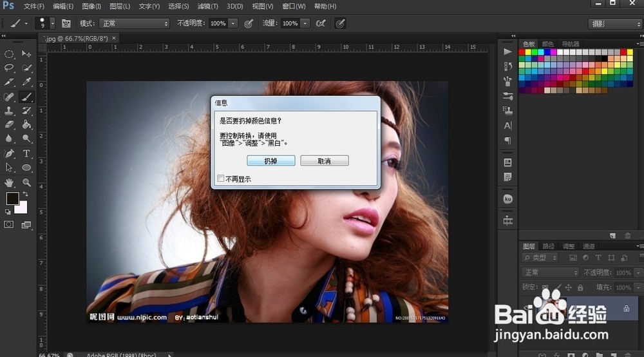Image resolution: width=644 pixels, height=357 pixels.
Task: Open the layer blend mode 正常 dropdown
Action: [550, 273]
